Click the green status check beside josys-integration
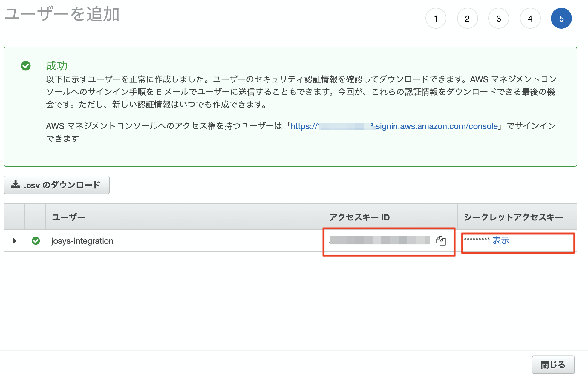The image size is (588, 374). click(36, 241)
